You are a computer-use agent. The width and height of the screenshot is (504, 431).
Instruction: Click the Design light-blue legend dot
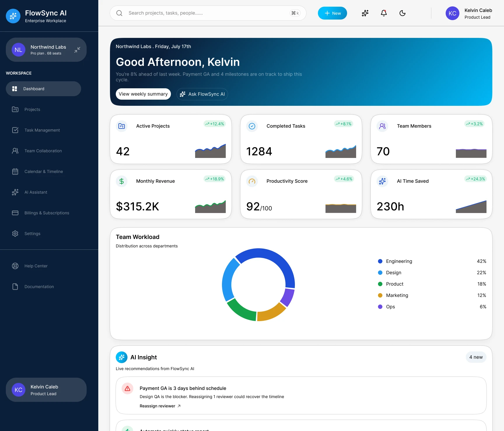380,273
